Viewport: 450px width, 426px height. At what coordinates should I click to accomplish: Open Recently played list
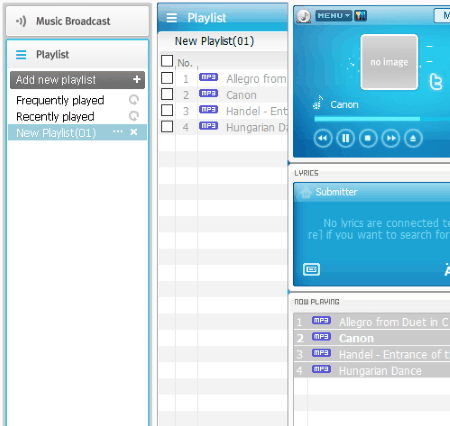(x=55, y=116)
